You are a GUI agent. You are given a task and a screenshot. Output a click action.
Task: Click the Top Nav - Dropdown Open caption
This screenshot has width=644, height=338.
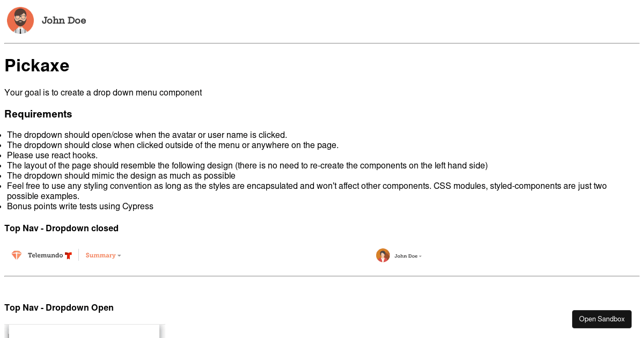[x=59, y=307]
